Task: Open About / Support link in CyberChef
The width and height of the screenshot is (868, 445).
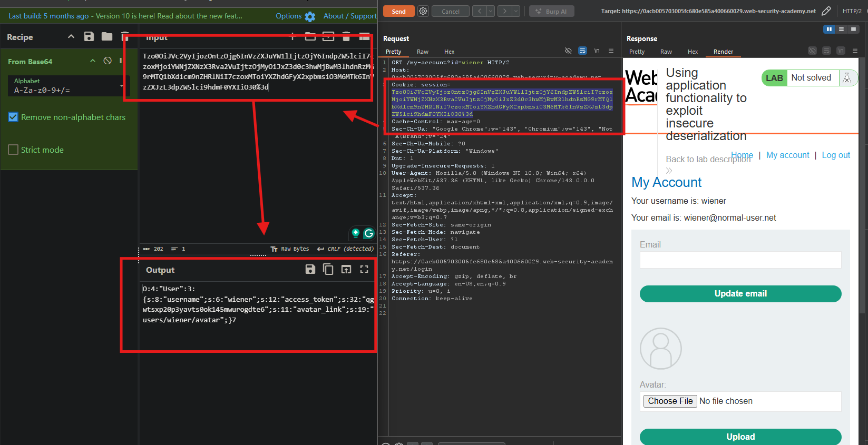Action: coord(350,16)
